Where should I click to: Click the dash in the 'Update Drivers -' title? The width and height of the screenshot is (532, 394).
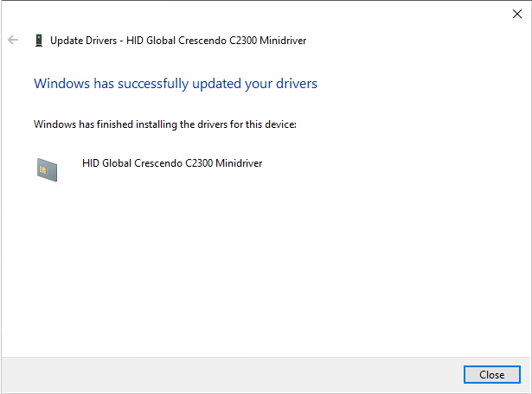121,41
